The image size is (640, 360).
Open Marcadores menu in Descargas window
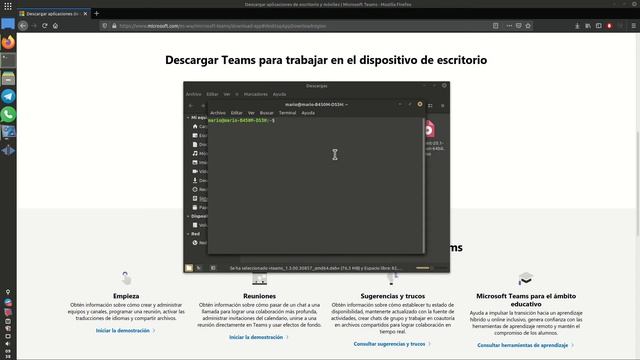point(256,94)
